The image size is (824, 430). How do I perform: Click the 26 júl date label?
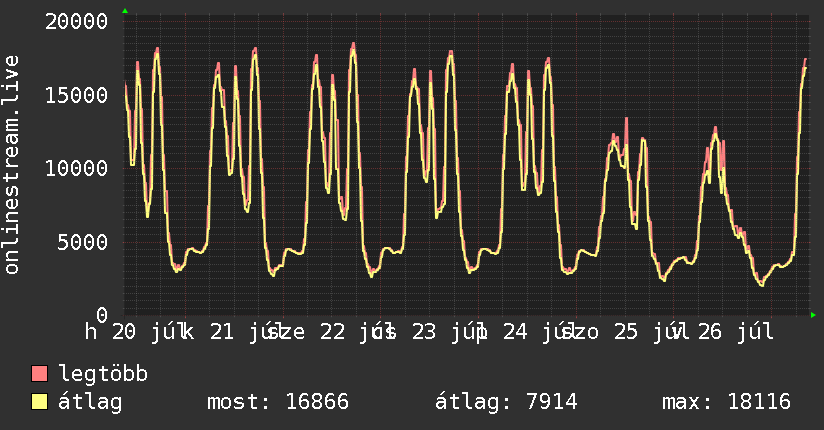click(736, 332)
